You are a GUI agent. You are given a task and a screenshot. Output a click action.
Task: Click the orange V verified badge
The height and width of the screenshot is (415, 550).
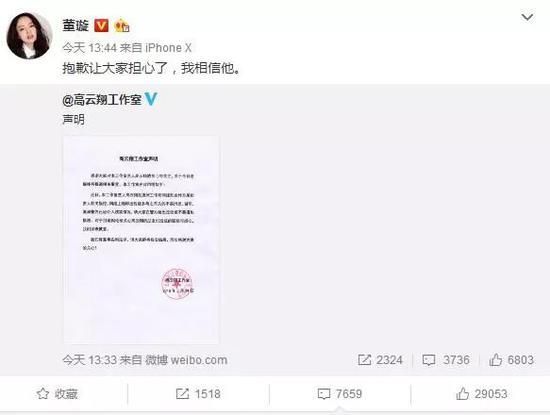101,25
